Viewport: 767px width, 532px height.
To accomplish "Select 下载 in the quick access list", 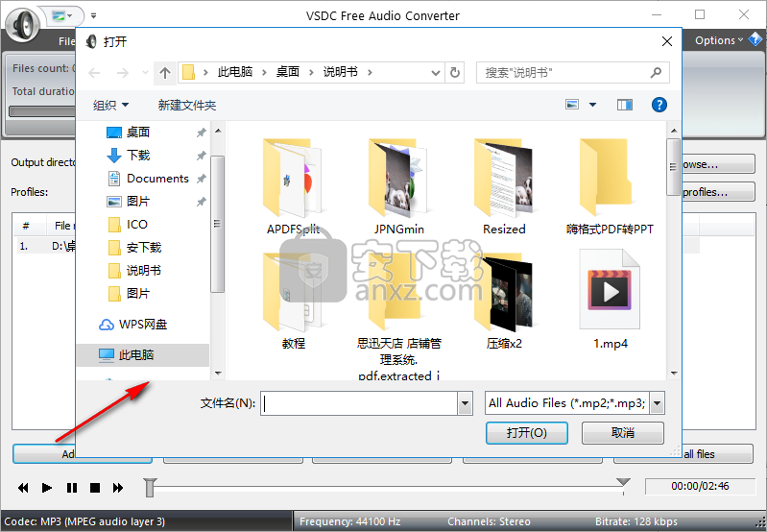I will point(138,156).
